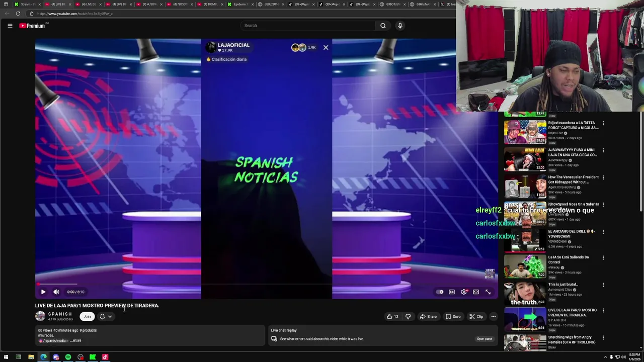This screenshot has height=362, width=644.
Task: Open options menu for El Anciano del Drill
Action: (x=603, y=232)
